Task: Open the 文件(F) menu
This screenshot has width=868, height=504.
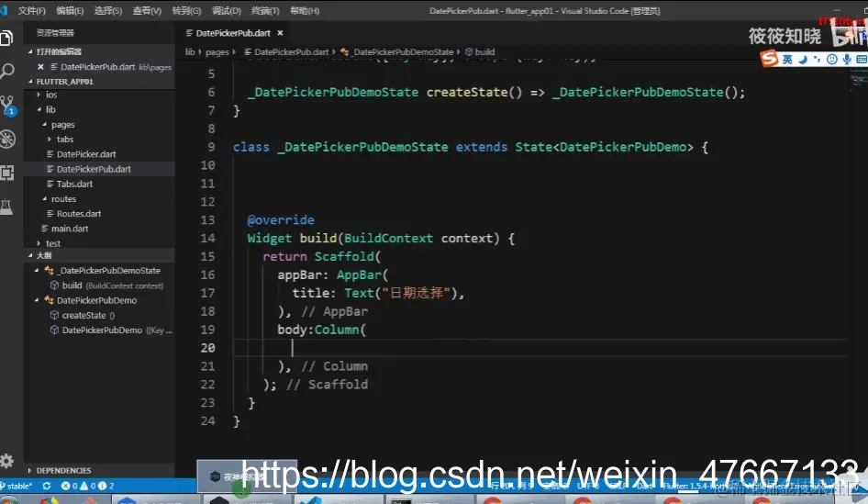Action: [x=31, y=10]
